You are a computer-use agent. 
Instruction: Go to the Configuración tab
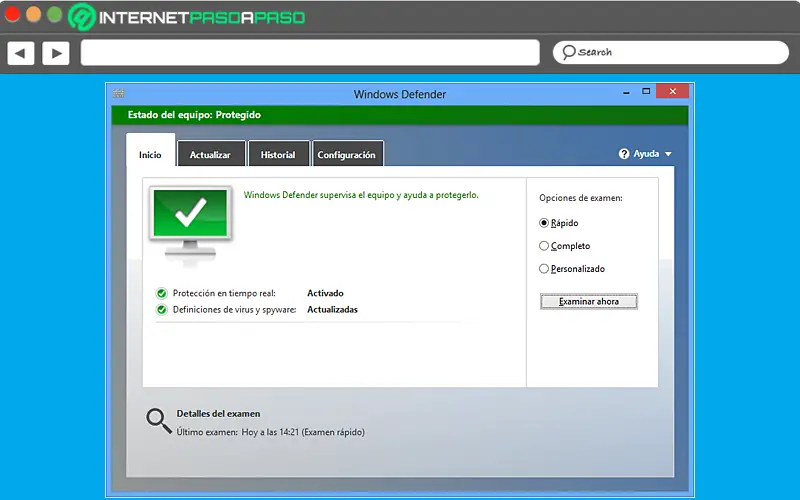coord(347,154)
